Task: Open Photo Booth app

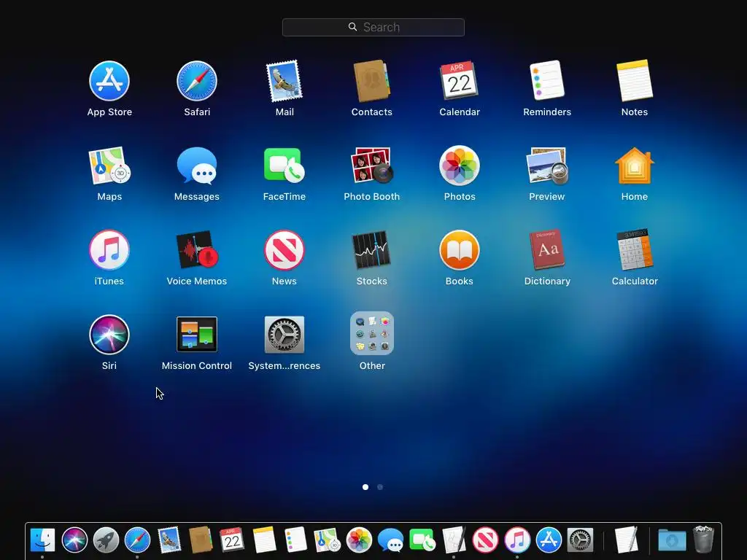Action: pos(371,166)
